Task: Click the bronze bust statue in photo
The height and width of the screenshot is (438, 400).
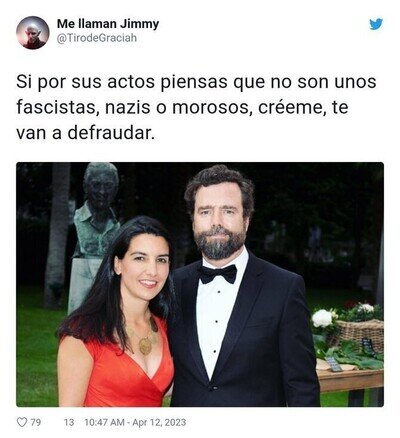Action: (95, 233)
